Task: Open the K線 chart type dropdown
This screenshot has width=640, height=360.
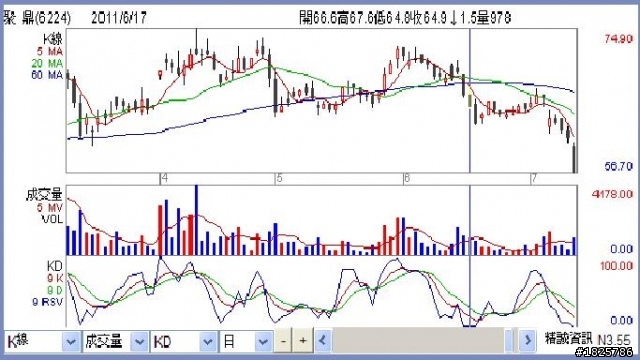Action: point(42,341)
